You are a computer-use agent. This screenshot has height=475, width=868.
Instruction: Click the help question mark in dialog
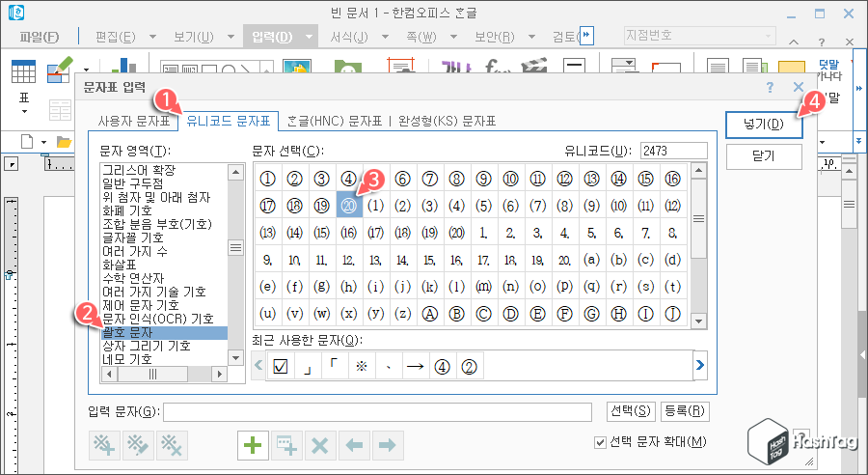point(770,87)
